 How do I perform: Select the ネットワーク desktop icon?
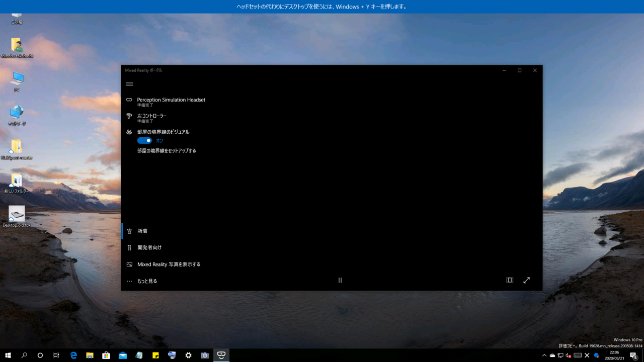point(17,116)
